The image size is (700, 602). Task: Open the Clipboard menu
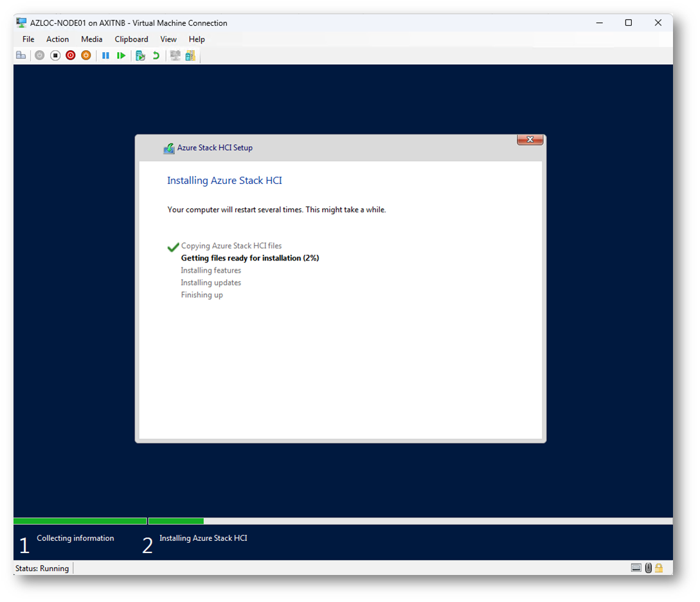click(131, 39)
